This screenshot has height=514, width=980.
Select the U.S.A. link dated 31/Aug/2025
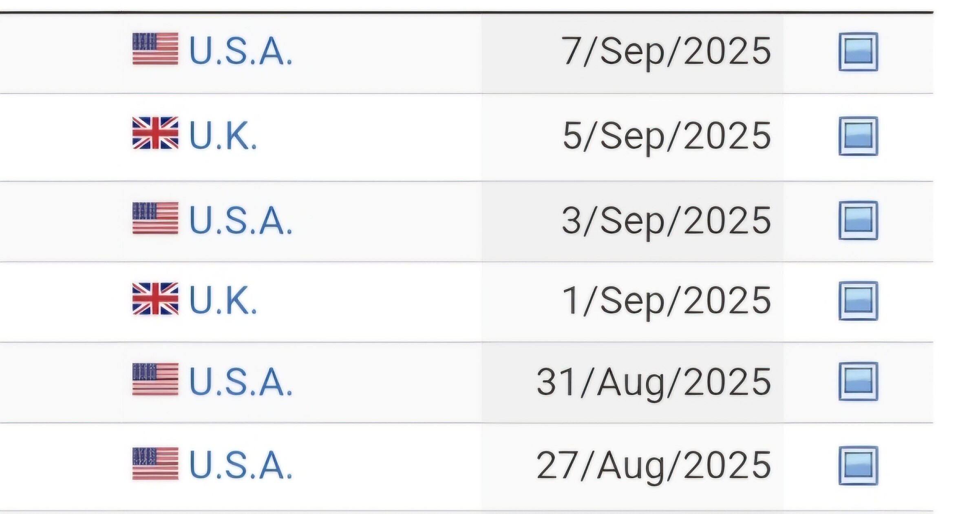(241, 381)
